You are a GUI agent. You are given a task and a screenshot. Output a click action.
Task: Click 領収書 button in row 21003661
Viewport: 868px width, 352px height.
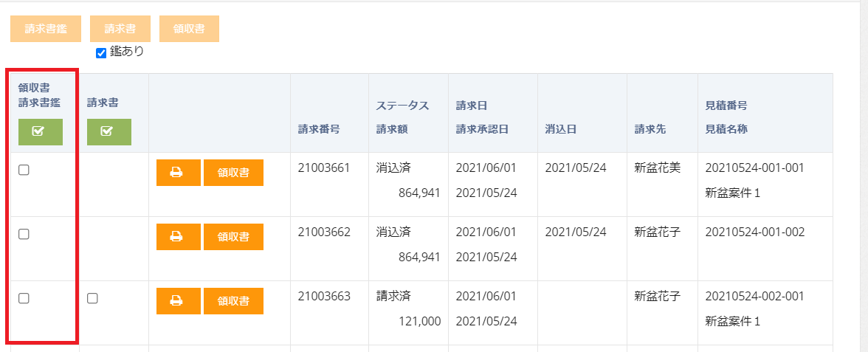pyautogui.click(x=233, y=173)
